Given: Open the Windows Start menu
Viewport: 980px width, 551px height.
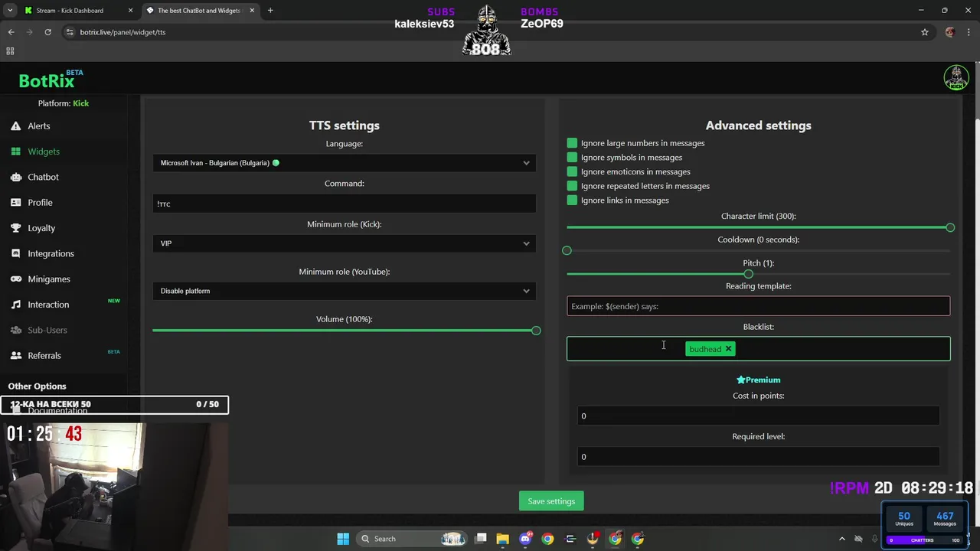Looking at the screenshot, I should 343,539.
